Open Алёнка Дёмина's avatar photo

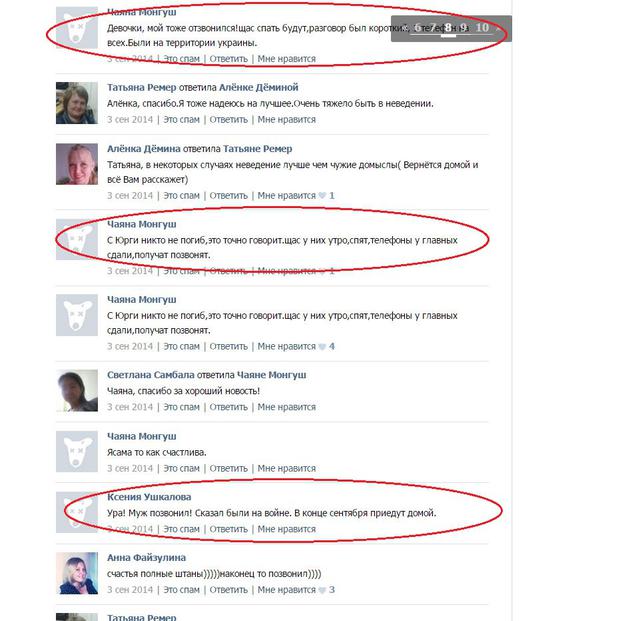77,164
